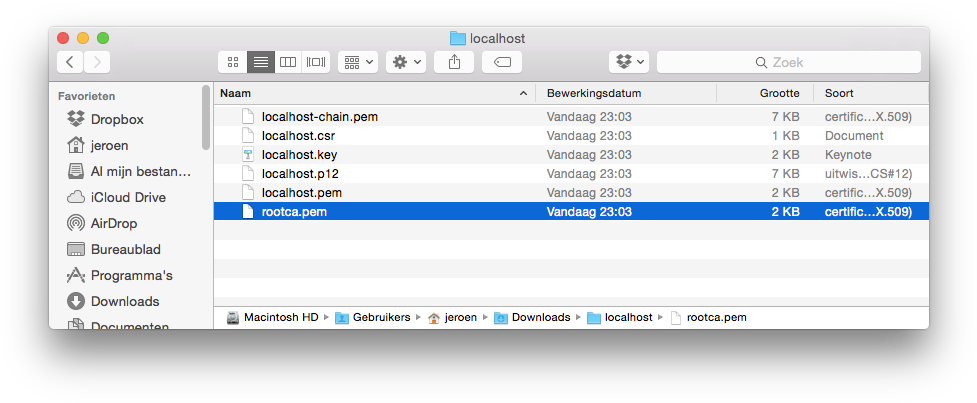The height and width of the screenshot is (403, 977).
Task: Select Downloads in the sidebar
Action: click(x=124, y=301)
